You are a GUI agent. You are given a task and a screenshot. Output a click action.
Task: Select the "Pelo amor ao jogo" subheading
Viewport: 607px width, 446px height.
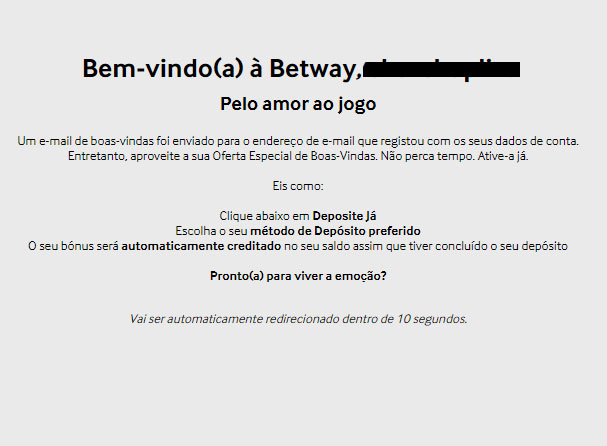coord(298,104)
